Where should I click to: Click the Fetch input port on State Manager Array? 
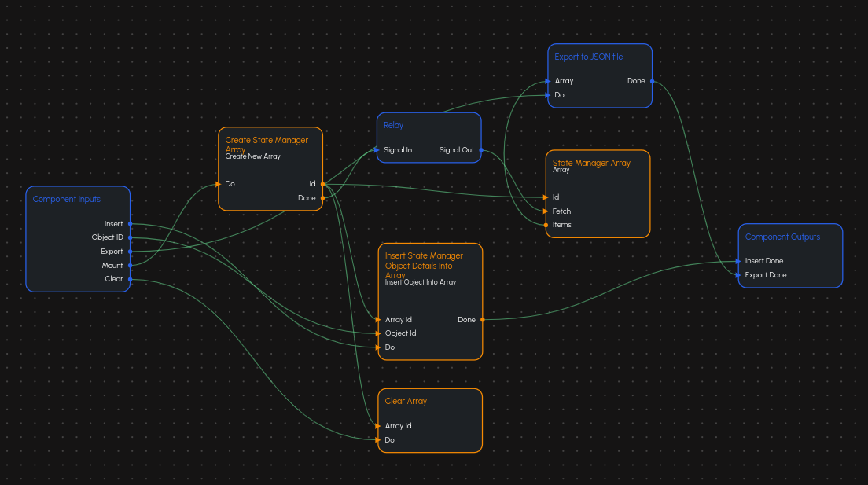click(x=546, y=211)
